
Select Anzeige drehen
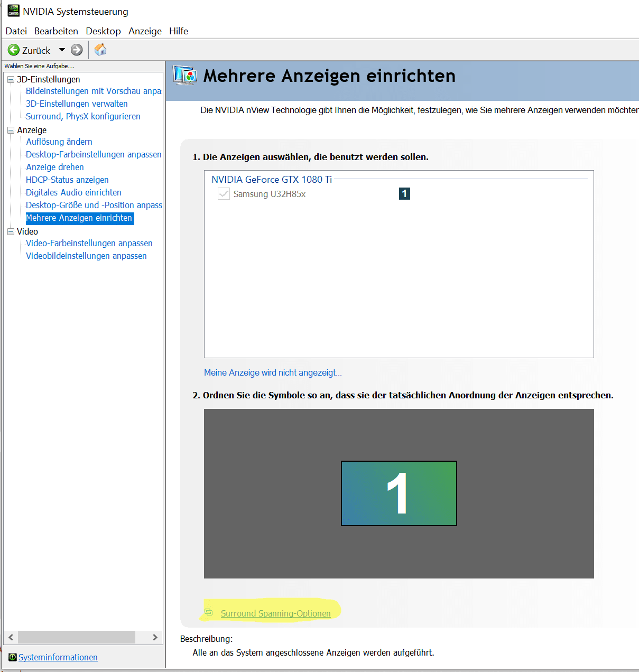pyautogui.click(x=55, y=167)
